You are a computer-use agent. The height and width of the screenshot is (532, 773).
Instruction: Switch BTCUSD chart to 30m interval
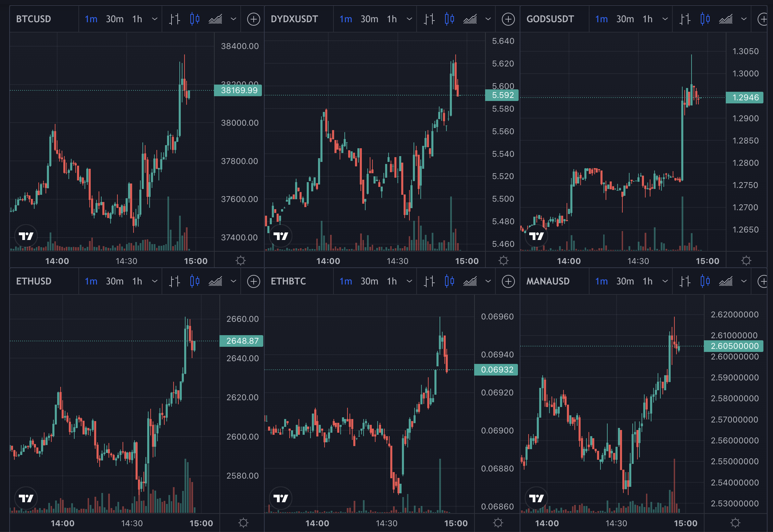115,19
